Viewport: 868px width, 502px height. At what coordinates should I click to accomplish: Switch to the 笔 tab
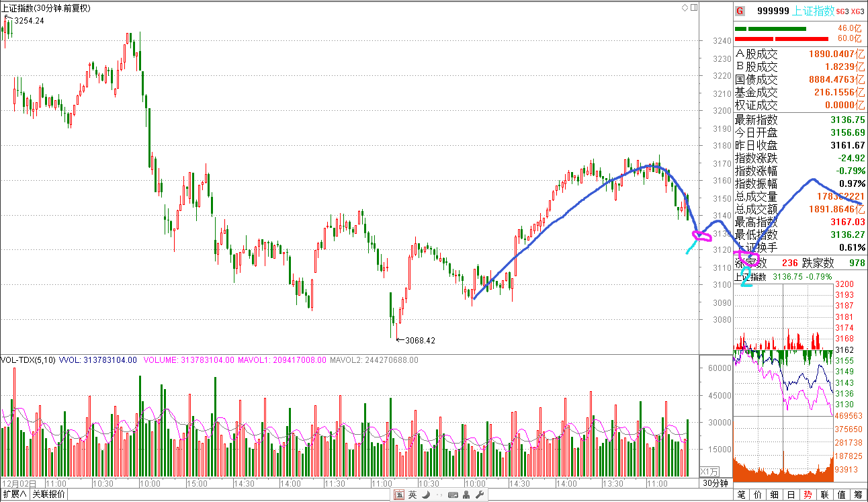tap(742, 495)
